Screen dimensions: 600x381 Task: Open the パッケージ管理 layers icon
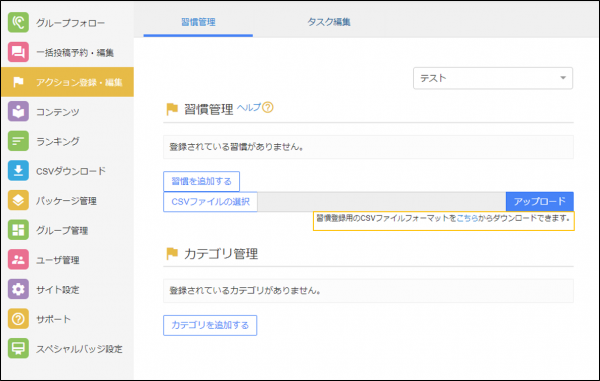[18, 200]
